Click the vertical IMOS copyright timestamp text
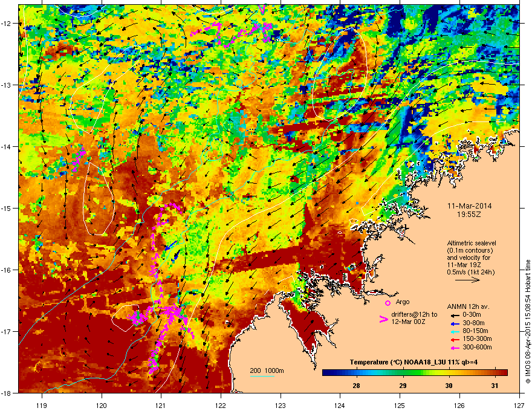 [x=528, y=322]
